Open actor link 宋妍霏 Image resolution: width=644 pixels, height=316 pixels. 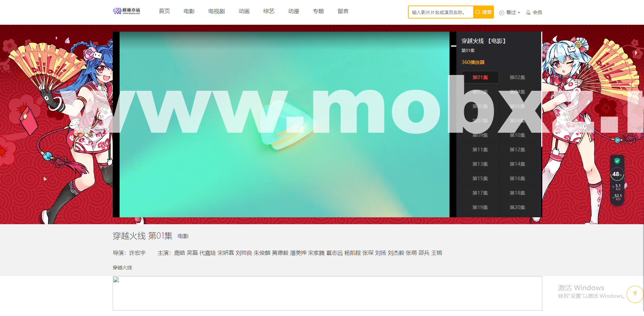226,253
